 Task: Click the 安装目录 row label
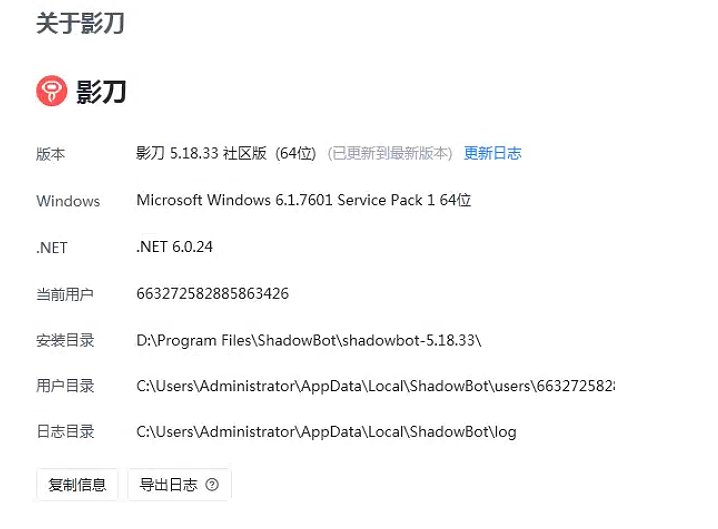pyautogui.click(x=65, y=340)
